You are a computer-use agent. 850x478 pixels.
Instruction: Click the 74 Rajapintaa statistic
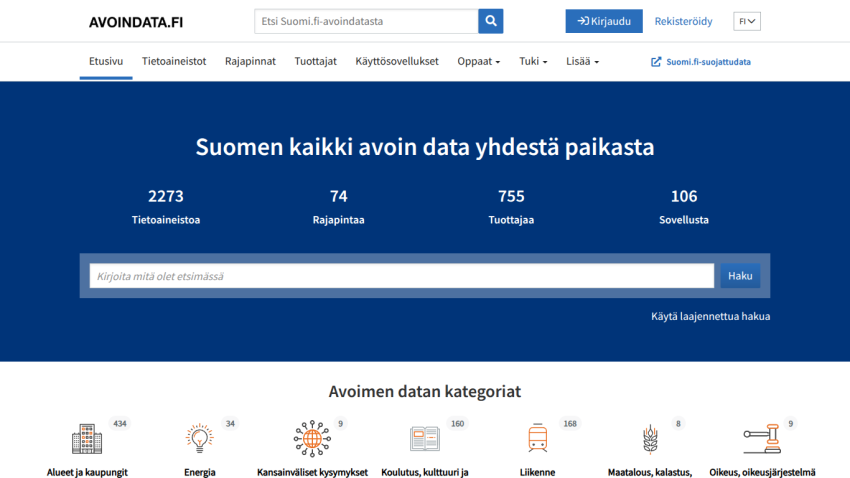coord(338,206)
